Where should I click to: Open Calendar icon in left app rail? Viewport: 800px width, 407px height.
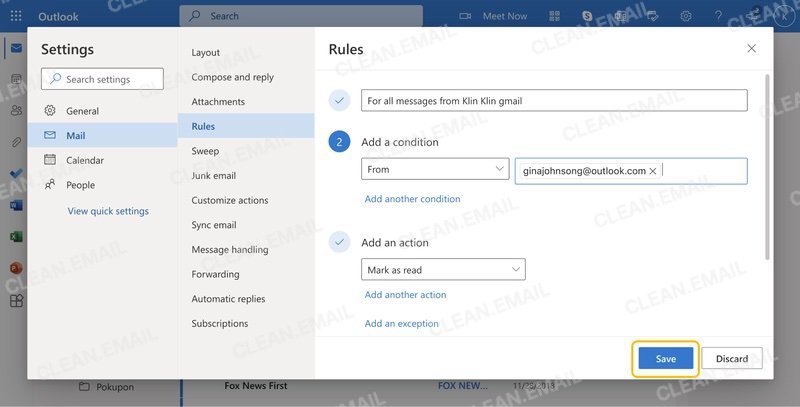coord(16,79)
